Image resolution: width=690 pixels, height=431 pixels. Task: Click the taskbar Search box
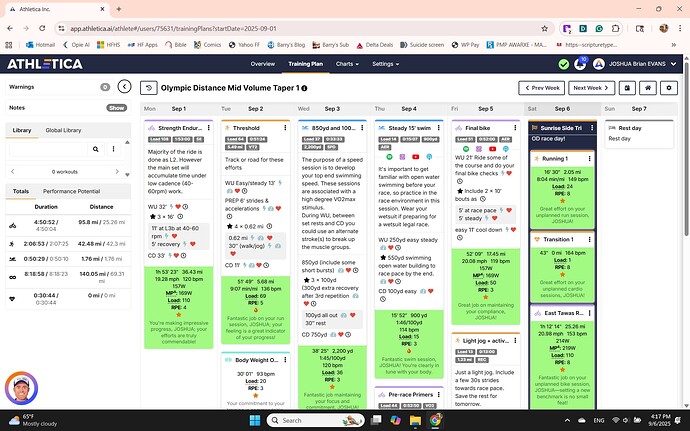(316, 420)
